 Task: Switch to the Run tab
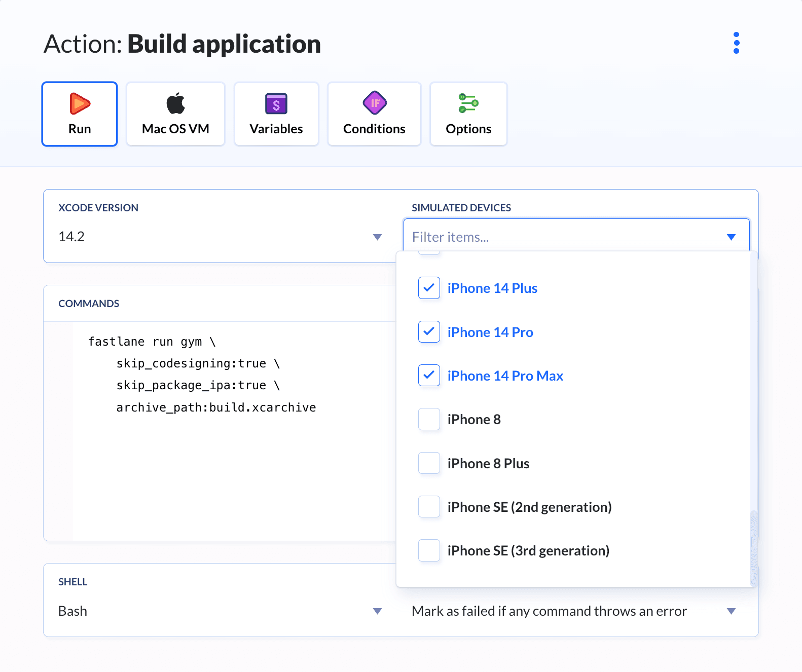tap(80, 114)
